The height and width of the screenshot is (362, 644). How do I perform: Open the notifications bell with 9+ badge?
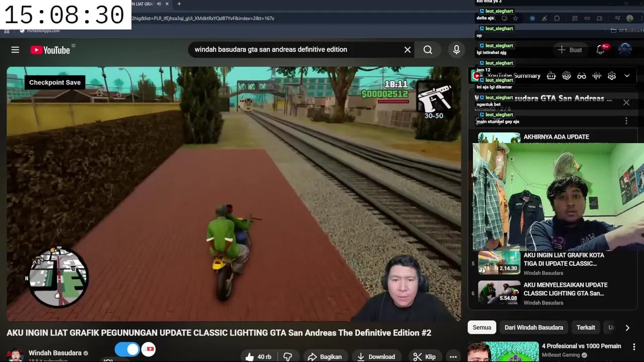pyautogui.click(x=601, y=49)
